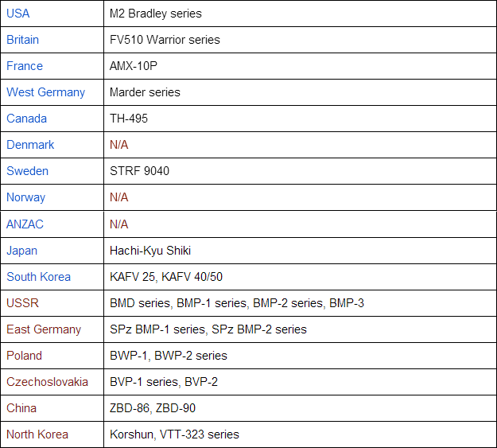Select the 'Marder series' cell

tap(300, 92)
